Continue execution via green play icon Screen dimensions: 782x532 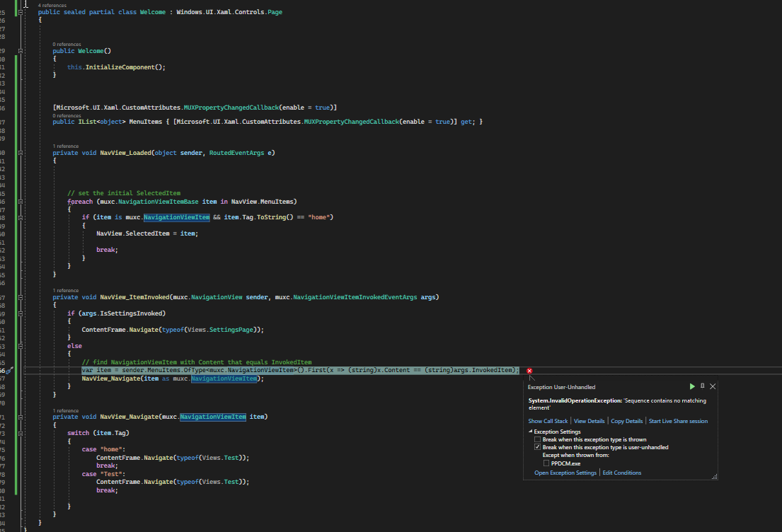coord(692,386)
